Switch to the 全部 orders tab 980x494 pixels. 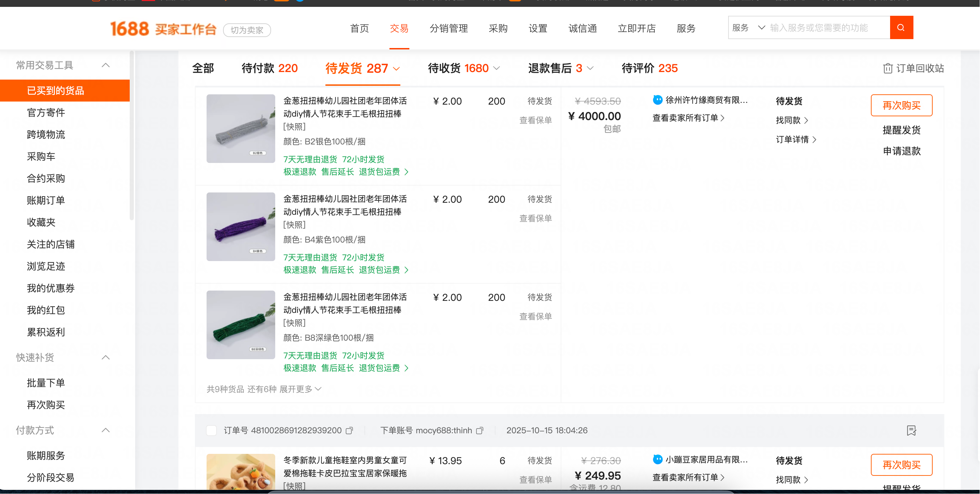[203, 68]
